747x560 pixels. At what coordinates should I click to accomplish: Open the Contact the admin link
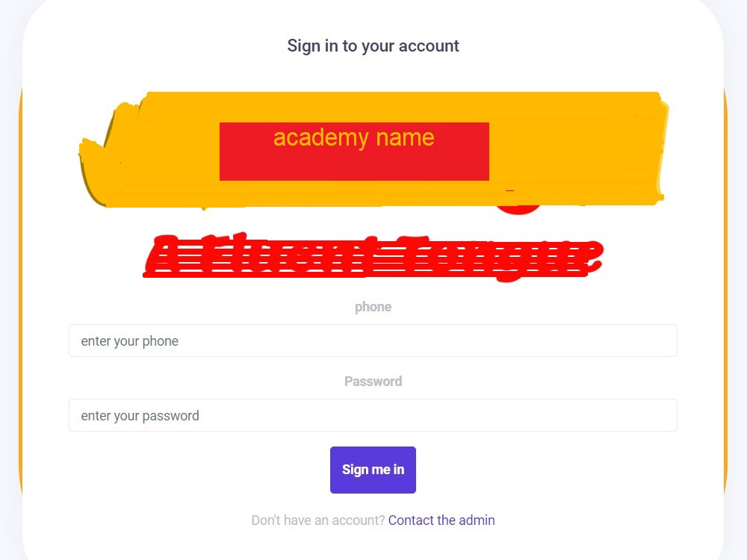click(441, 520)
